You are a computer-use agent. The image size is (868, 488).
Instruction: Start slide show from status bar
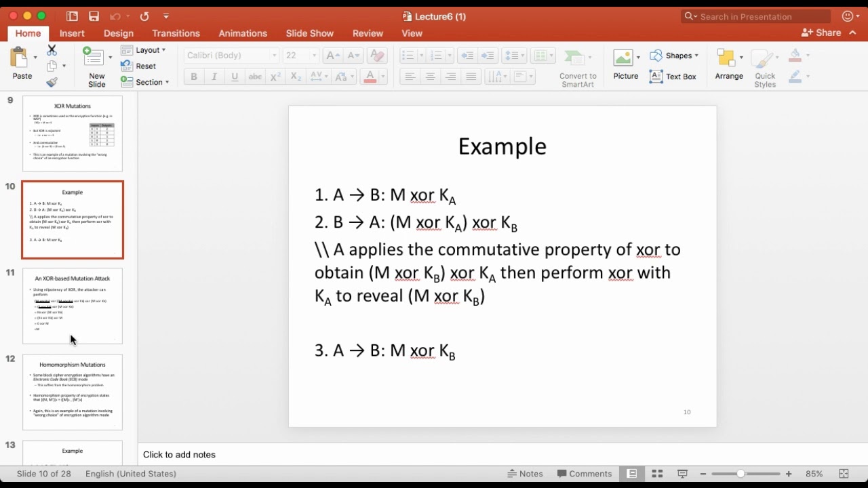point(682,474)
